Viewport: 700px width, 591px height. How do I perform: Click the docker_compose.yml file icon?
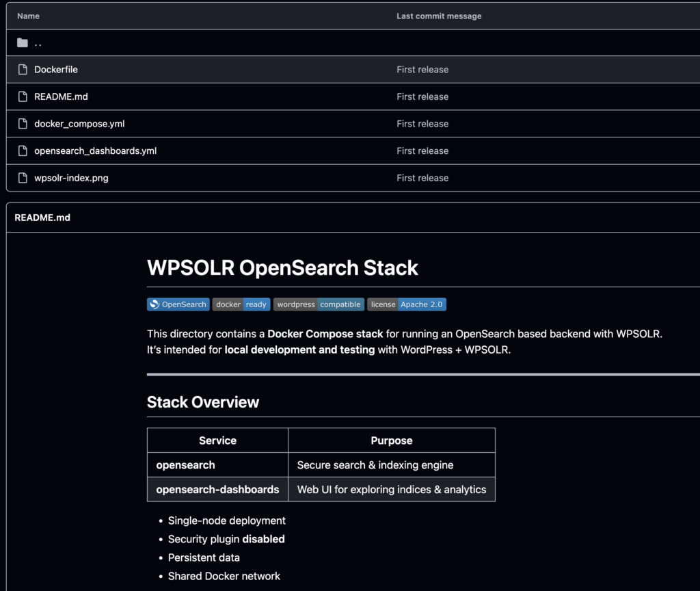(x=23, y=124)
